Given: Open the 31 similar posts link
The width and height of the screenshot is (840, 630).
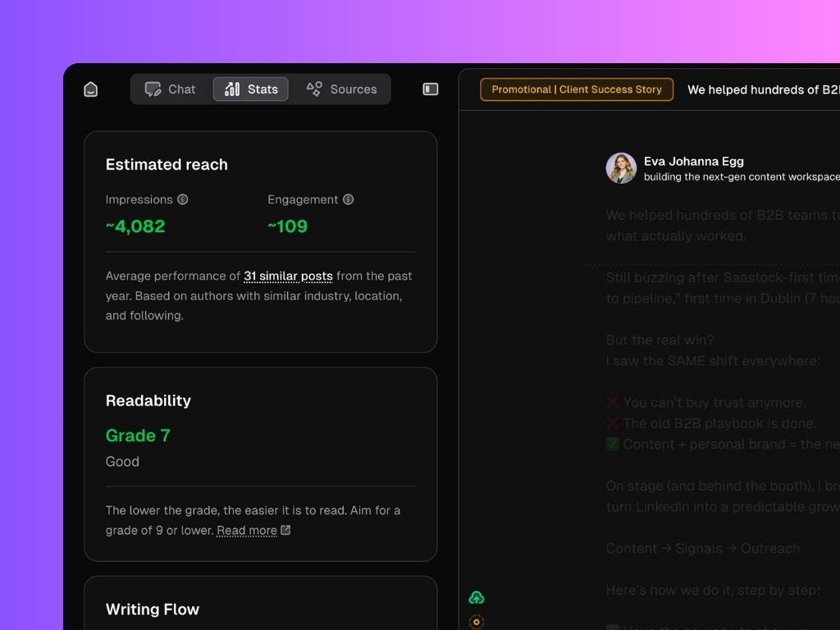Looking at the screenshot, I should (288, 276).
